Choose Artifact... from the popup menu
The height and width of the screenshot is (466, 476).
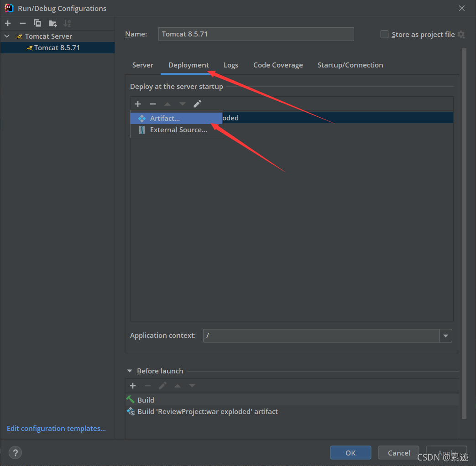click(x=176, y=118)
